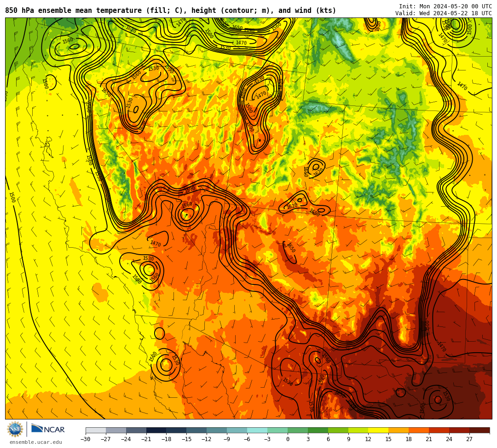Click the NSF logo
This screenshot has width=497, height=448.
15,429
